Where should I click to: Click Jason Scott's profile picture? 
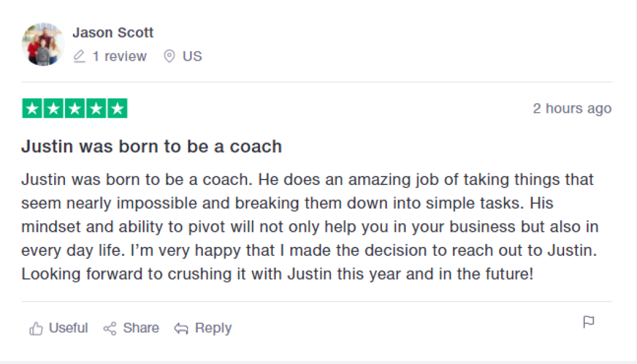43,44
